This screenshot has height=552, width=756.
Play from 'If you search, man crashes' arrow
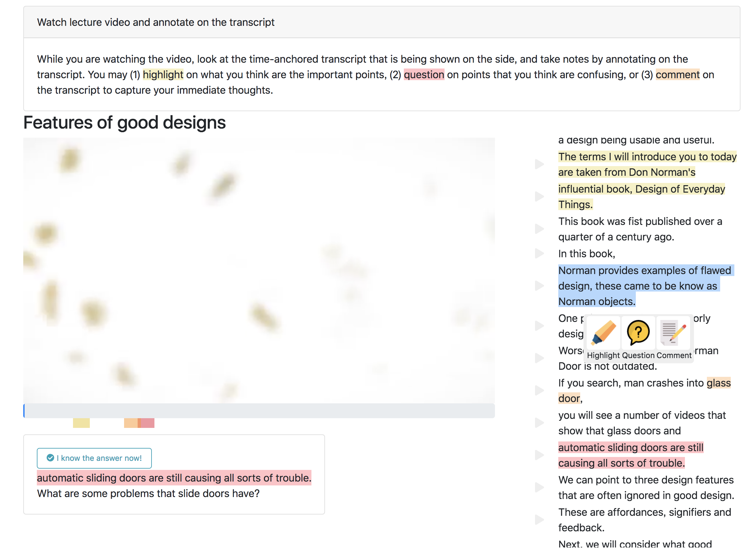[x=539, y=390]
